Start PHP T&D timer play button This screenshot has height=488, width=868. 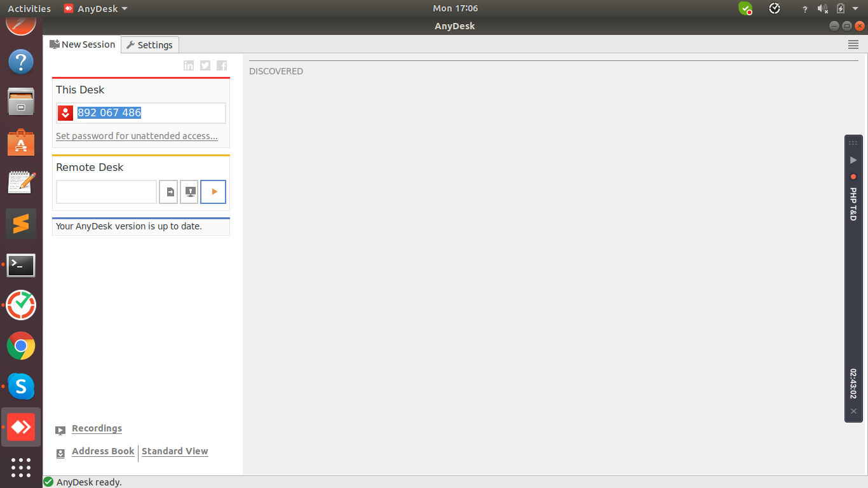[853, 160]
